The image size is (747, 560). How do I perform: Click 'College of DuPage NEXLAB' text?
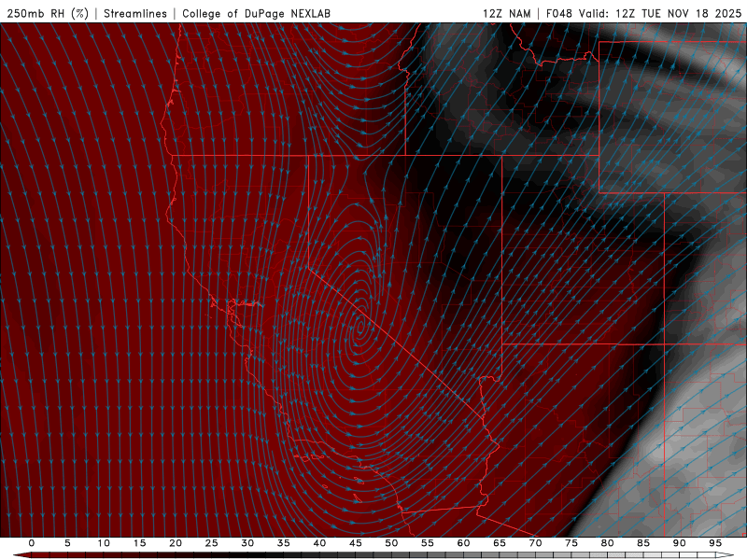coord(256,13)
